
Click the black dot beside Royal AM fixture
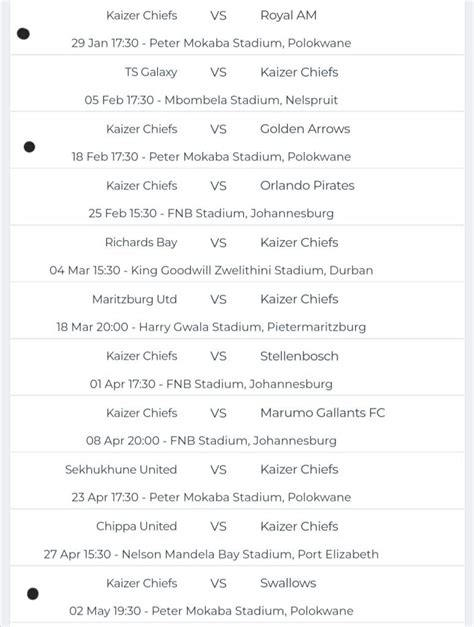pos(24,34)
